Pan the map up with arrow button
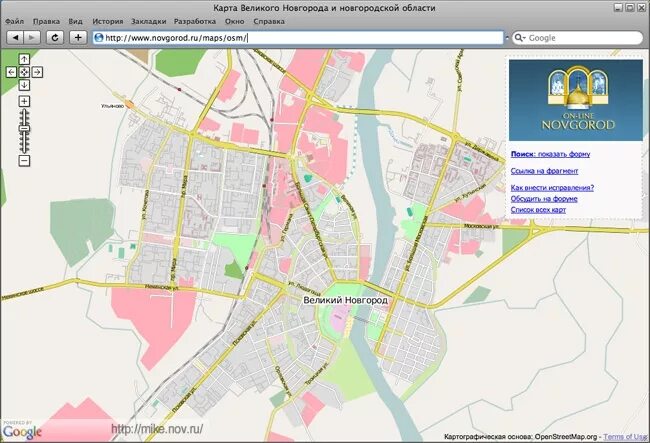650x443 pixels. coord(24,59)
